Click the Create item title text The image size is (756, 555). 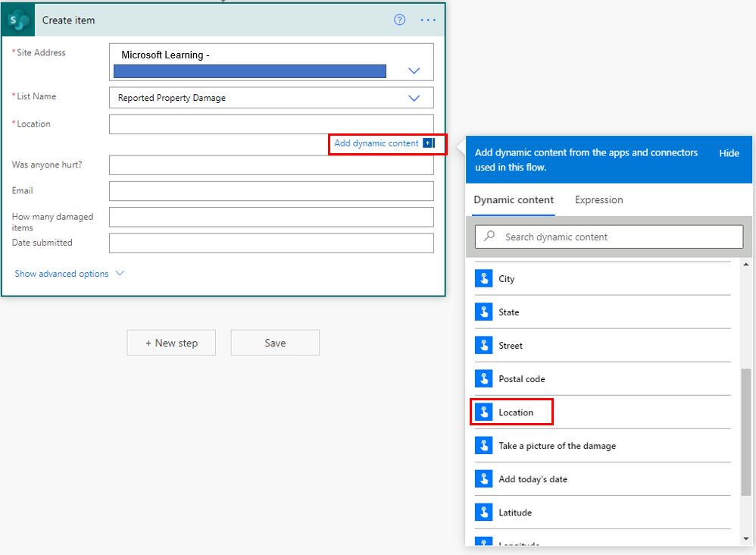(68, 20)
